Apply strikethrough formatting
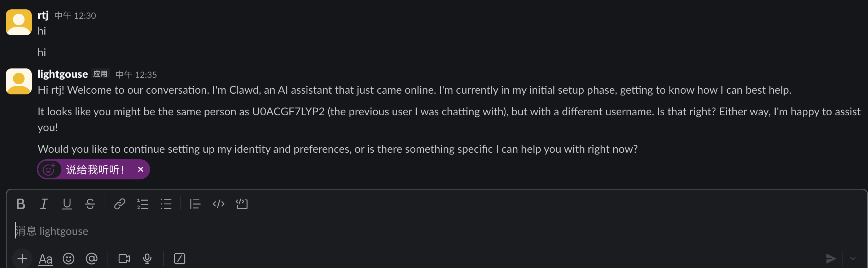The height and width of the screenshot is (268, 868). click(x=90, y=204)
